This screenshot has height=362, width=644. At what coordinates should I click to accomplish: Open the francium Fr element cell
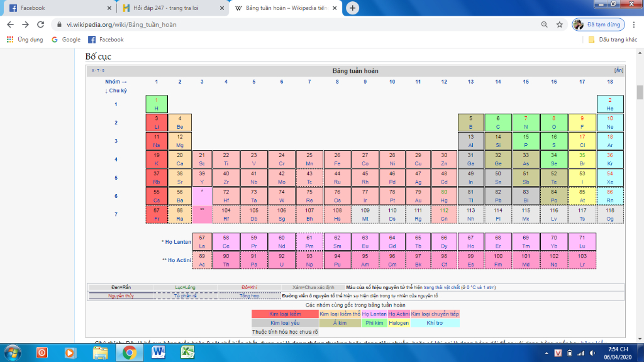click(157, 214)
